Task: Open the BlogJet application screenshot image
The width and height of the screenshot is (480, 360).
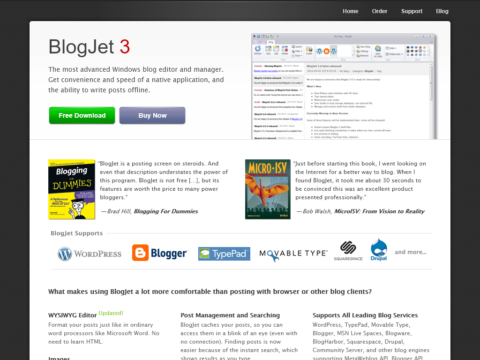Action: [343, 86]
